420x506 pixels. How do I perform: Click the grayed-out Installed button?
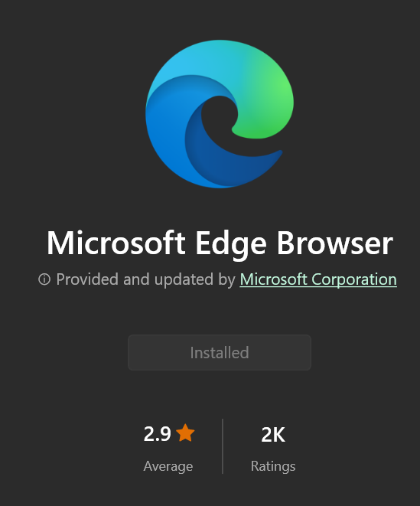tap(220, 352)
